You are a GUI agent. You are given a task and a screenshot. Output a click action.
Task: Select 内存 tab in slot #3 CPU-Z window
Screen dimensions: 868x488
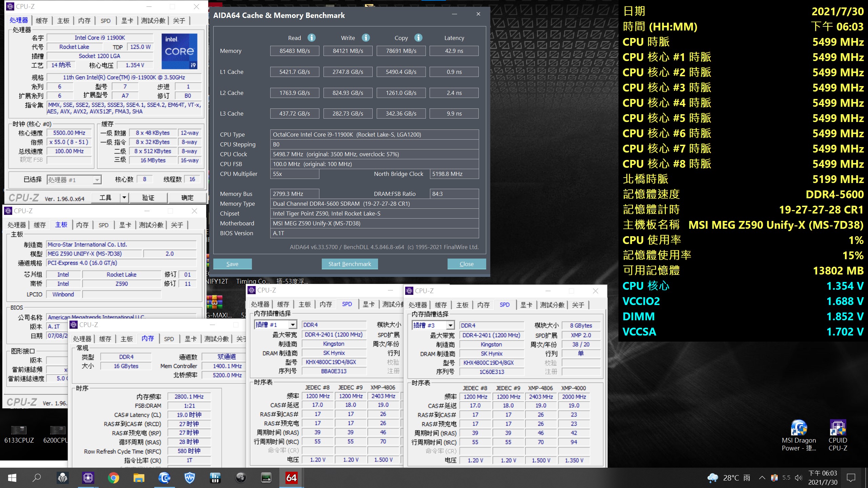pyautogui.click(x=483, y=305)
